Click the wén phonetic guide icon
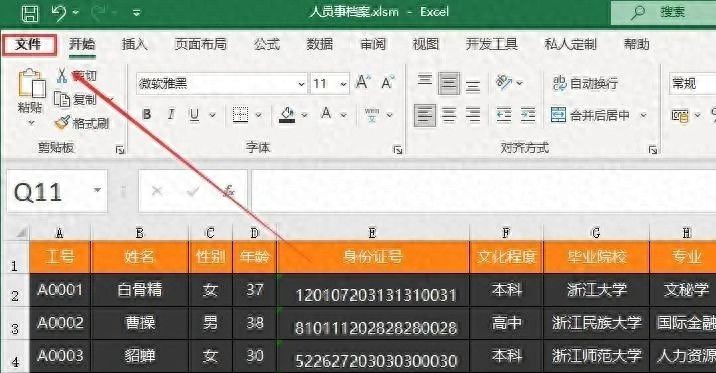The width and height of the screenshot is (716, 373). pyautogui.click(x=372, y=115)
